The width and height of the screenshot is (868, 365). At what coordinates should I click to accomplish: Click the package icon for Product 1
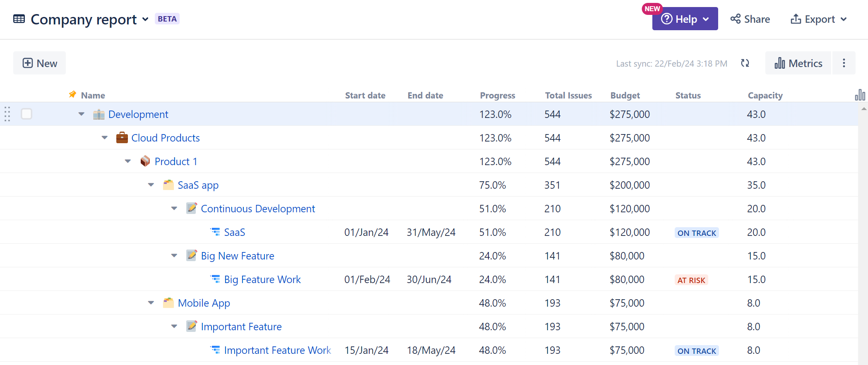[x=145, y=161]
